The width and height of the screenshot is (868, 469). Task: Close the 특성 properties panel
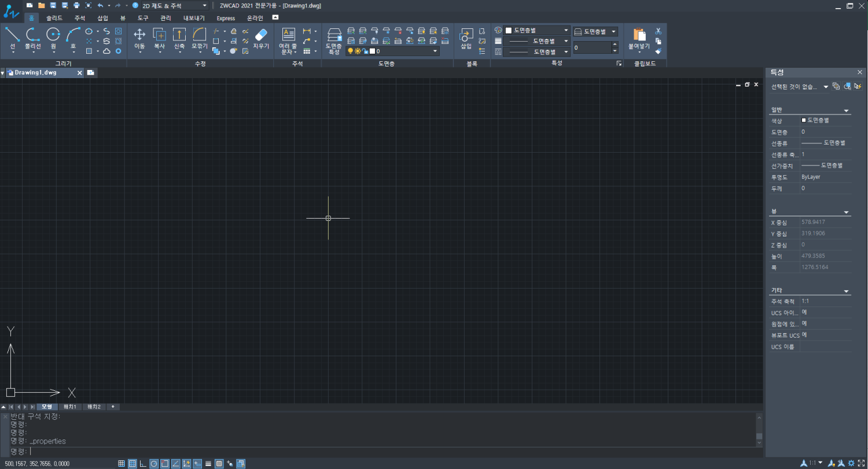click(859, 72)
